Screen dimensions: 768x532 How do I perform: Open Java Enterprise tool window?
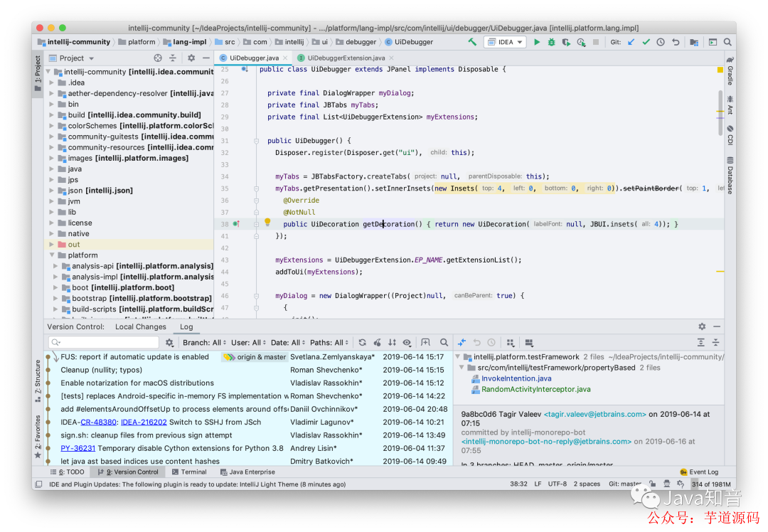tap(247, 472)
